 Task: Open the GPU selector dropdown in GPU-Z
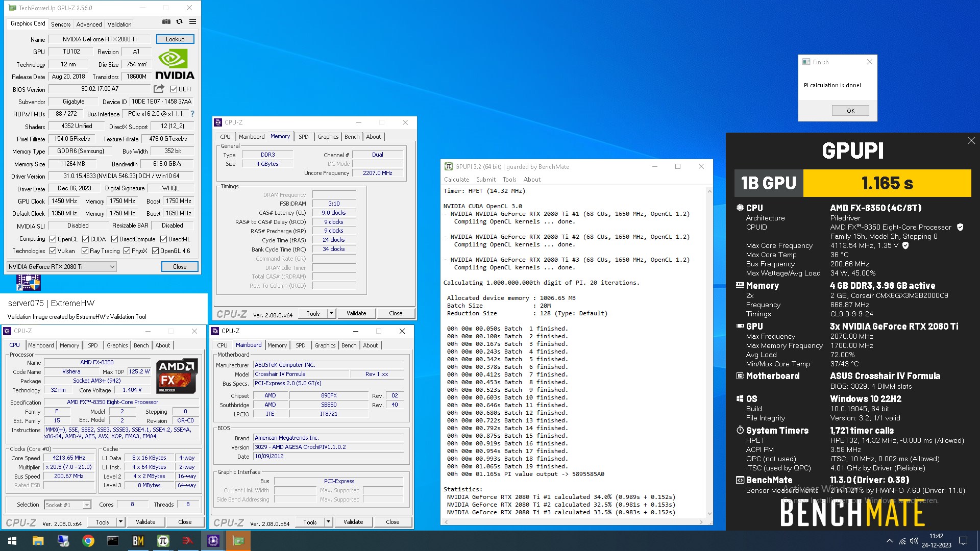(62, 266)
